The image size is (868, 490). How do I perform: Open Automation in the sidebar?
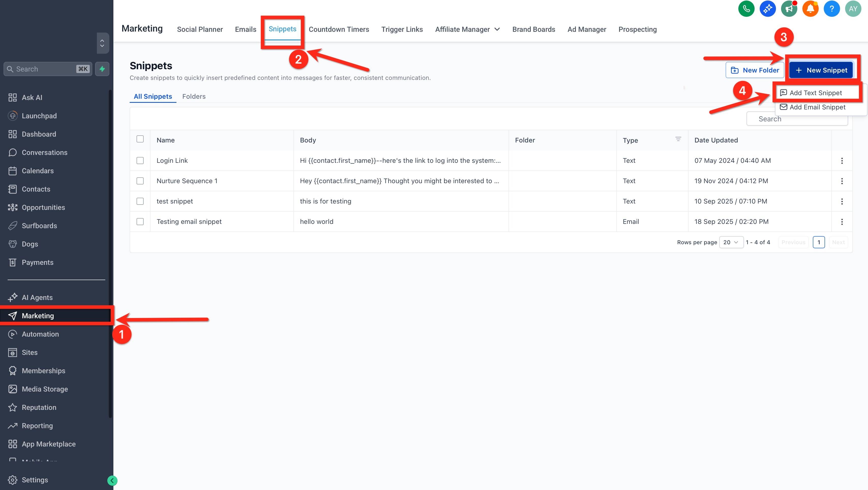pyautogui.click(x=40, y=334)
